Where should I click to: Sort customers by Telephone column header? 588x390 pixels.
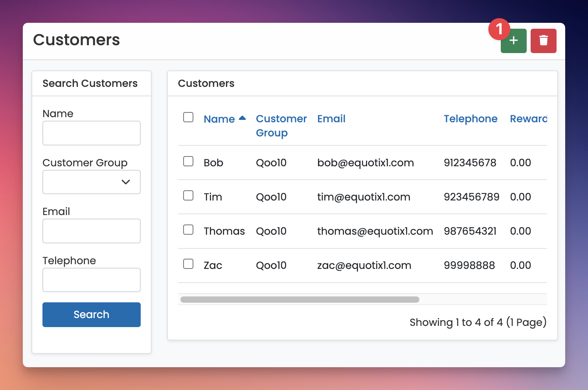click(470, 119)
